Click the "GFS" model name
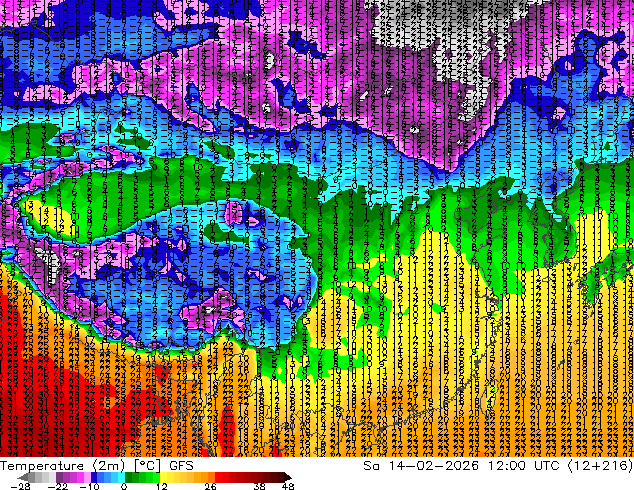 (x=181, y=466)
